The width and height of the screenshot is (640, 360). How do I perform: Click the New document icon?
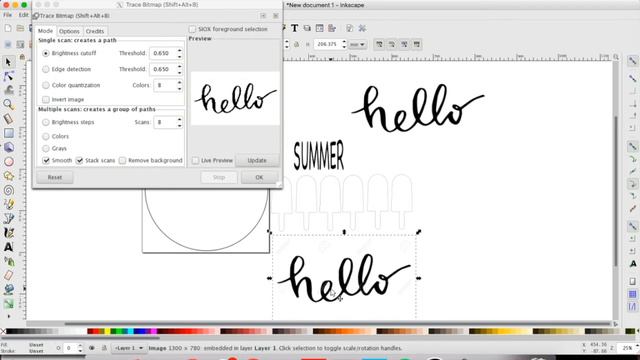pos(8,28)
